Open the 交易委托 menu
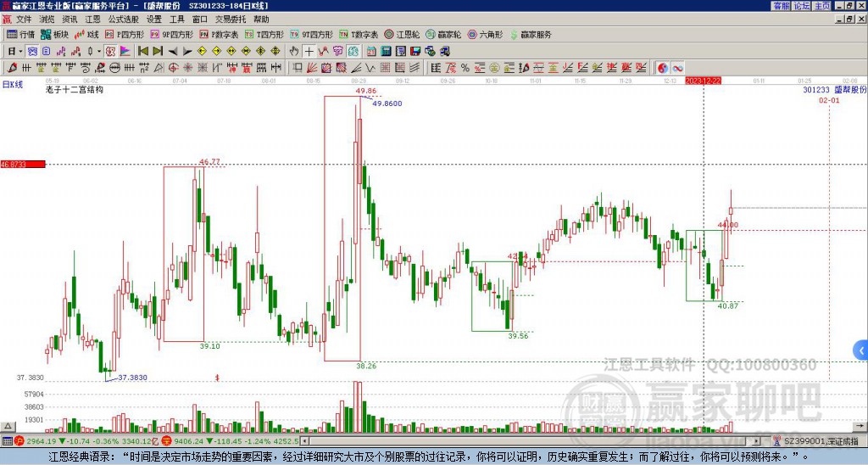This screenshot has width=868, height=465. pos(231,20)
